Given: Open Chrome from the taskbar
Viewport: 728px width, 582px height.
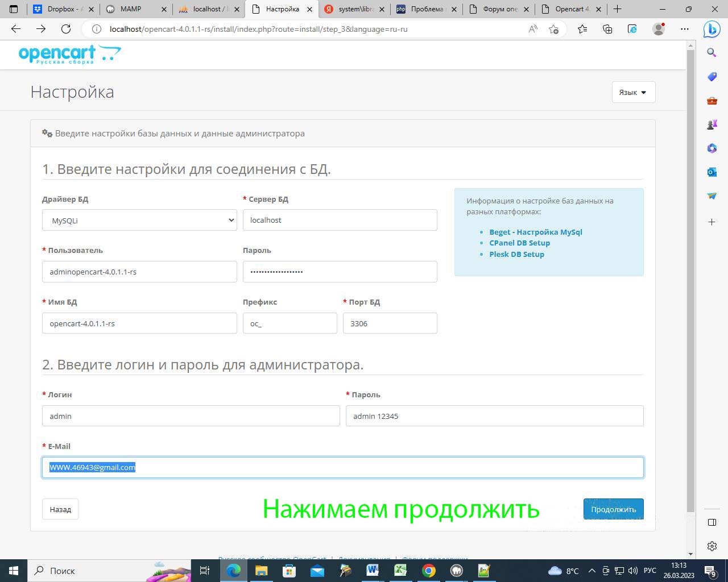Looking at the screenshot, I should point(429,570).
